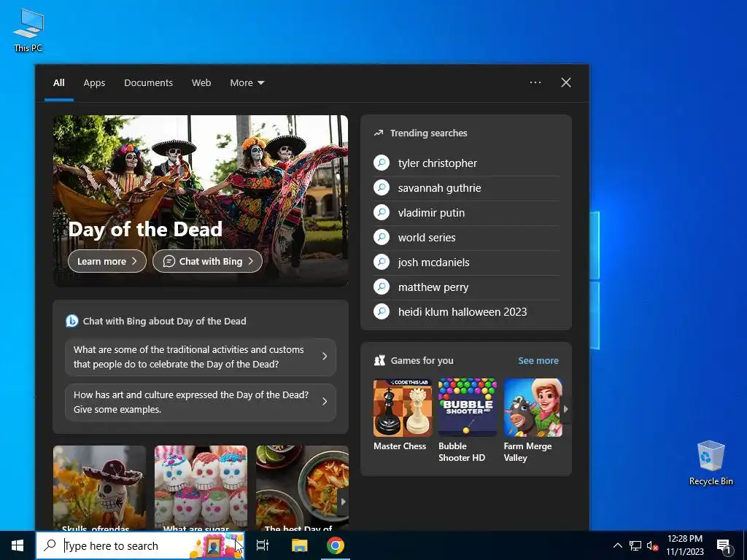Screen dimensions: 747x560
Task: Open the Bubble Shooter HD game tile
Action: pos(468,421)
